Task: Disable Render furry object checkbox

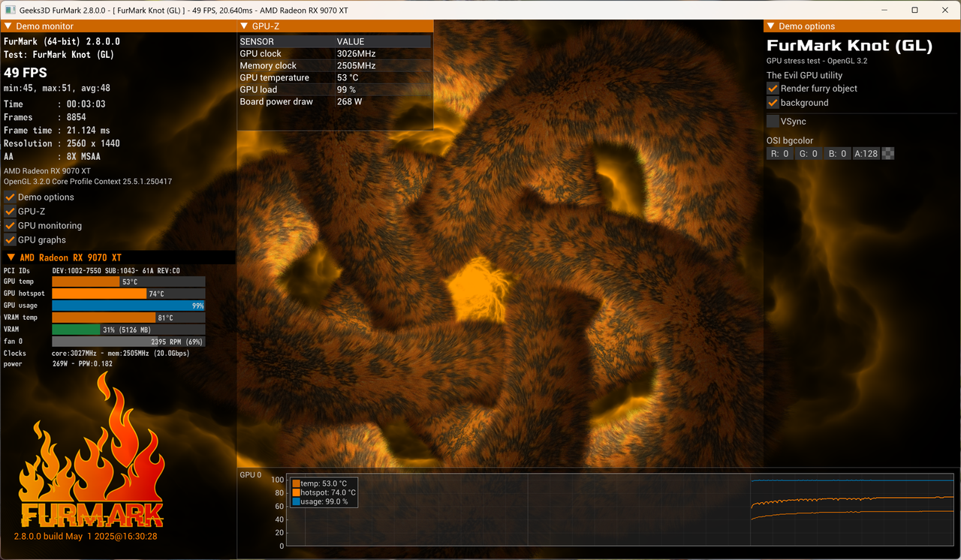Action: [x=773, y=89]
